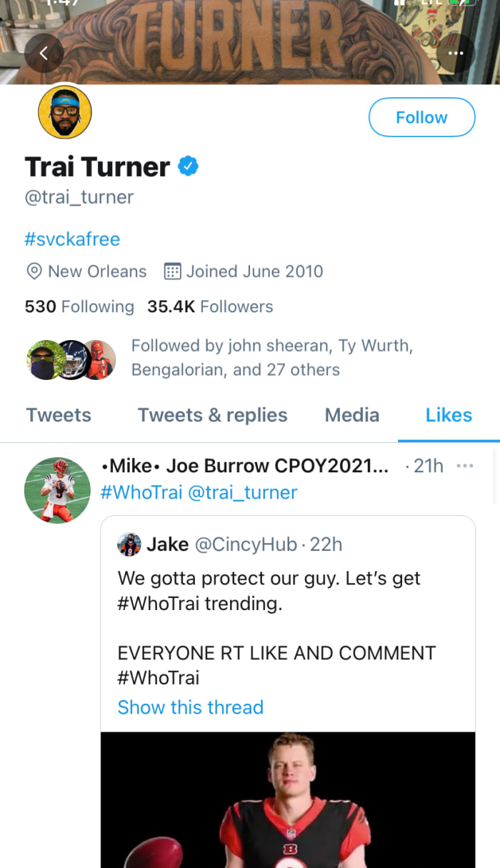Viewport: 500px width, 868px height.
Task: Switch to the Tweets & replies tab
Action: click(x=212, y=415)
